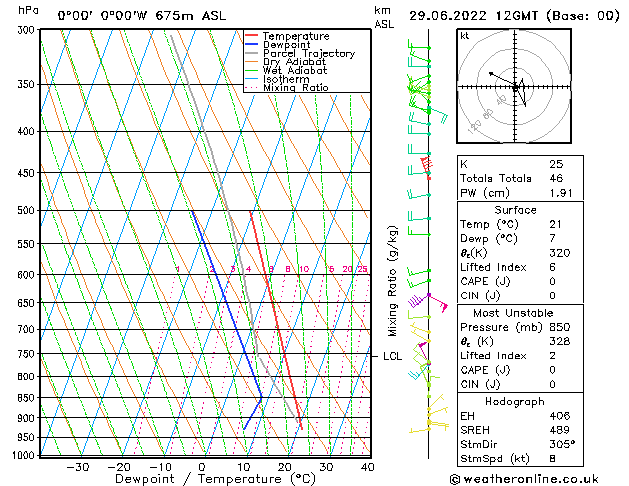Click the surface theta-e value 320

pyautogui.click(x=560, y=253)
